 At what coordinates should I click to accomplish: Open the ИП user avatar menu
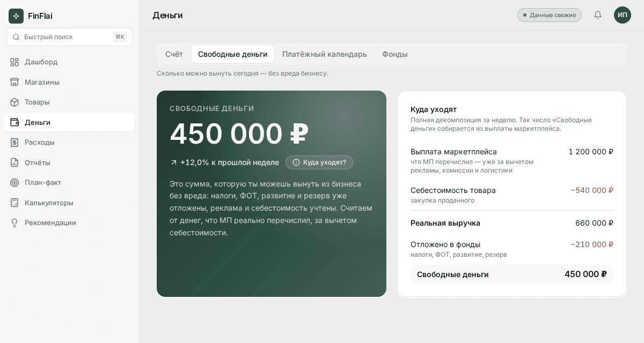pos(623,15)
